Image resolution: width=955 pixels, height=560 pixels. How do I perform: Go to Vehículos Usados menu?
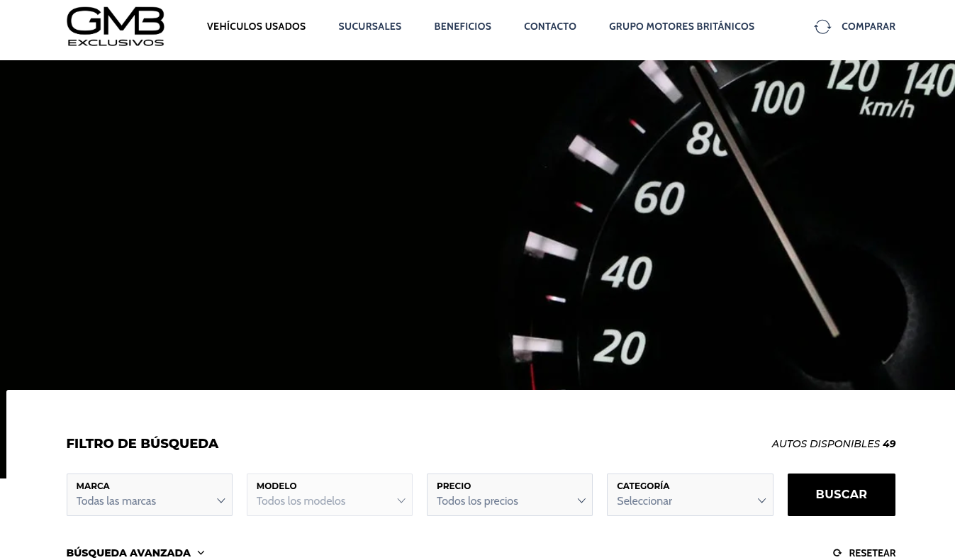(x=256, y=26)
